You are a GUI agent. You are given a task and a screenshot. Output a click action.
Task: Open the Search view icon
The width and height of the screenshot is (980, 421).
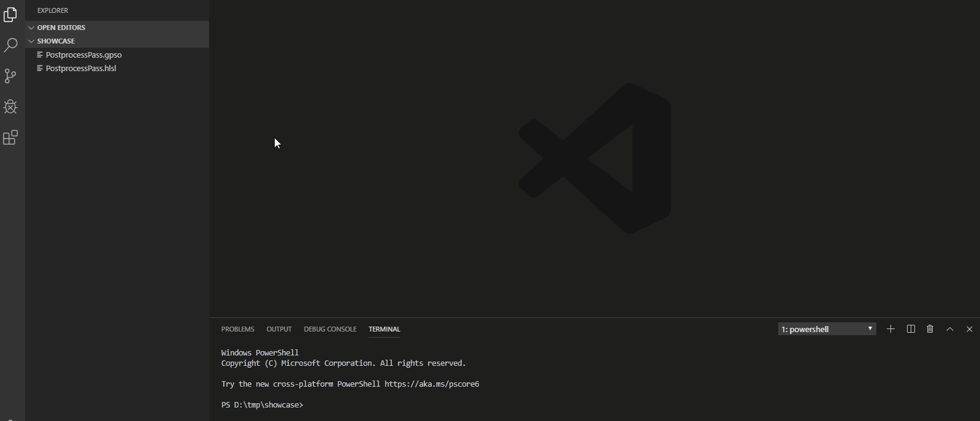point(10,45)
